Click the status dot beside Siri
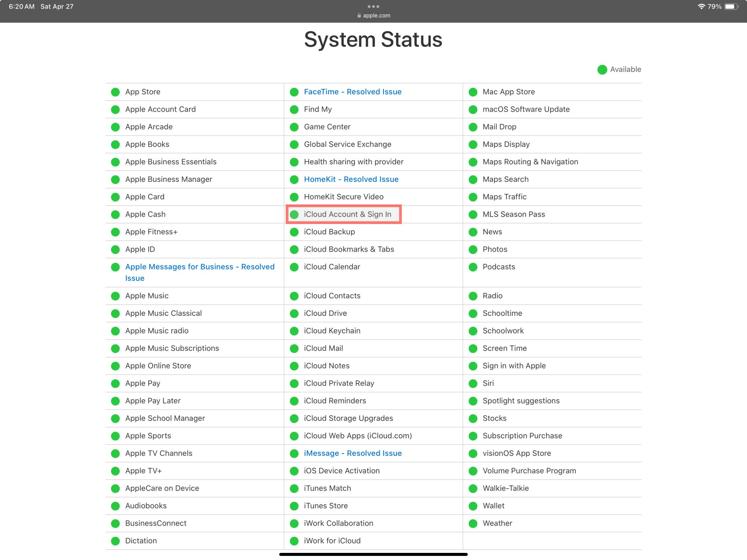The height and width of the screenshot is (560, 747). [473, 383]
